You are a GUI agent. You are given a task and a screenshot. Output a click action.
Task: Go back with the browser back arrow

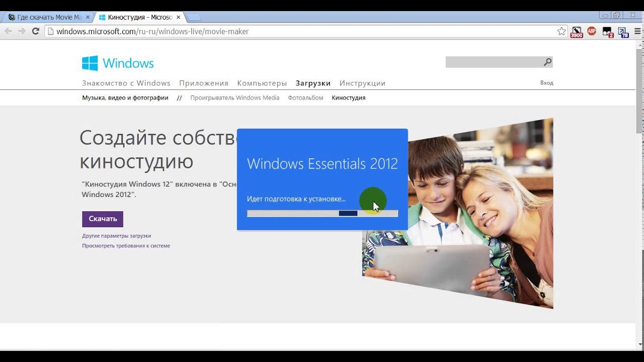8,31
